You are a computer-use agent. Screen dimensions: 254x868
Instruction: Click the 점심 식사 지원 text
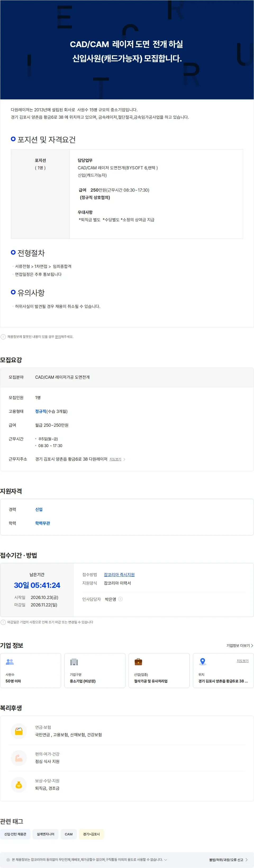47,761
